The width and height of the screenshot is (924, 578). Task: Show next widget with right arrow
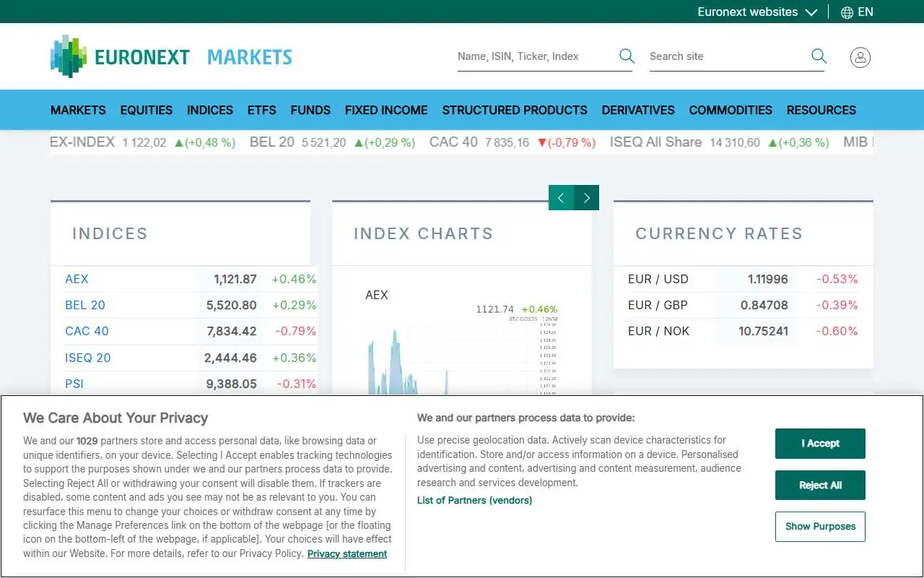tap(587, 197)
